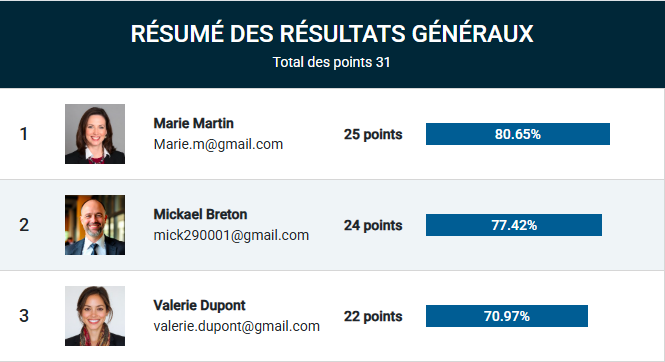
Task: Click rank number 3
Action: pos(24,316)
